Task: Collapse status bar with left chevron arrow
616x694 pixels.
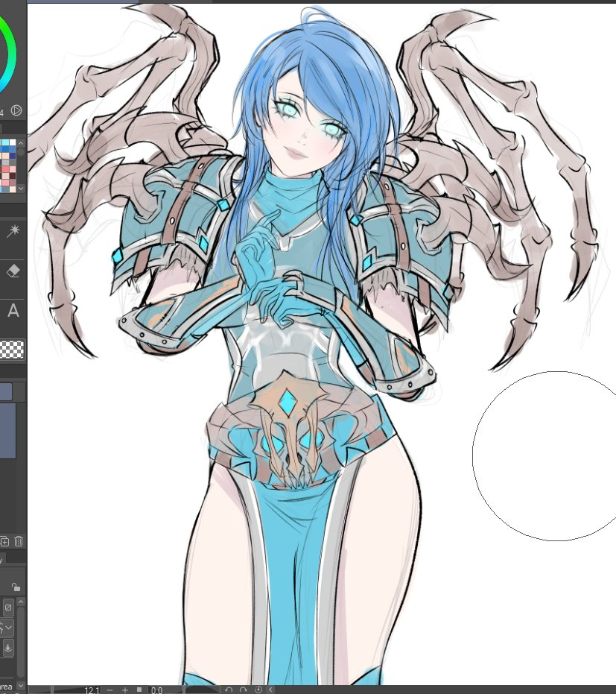Action: pos(270,690)
